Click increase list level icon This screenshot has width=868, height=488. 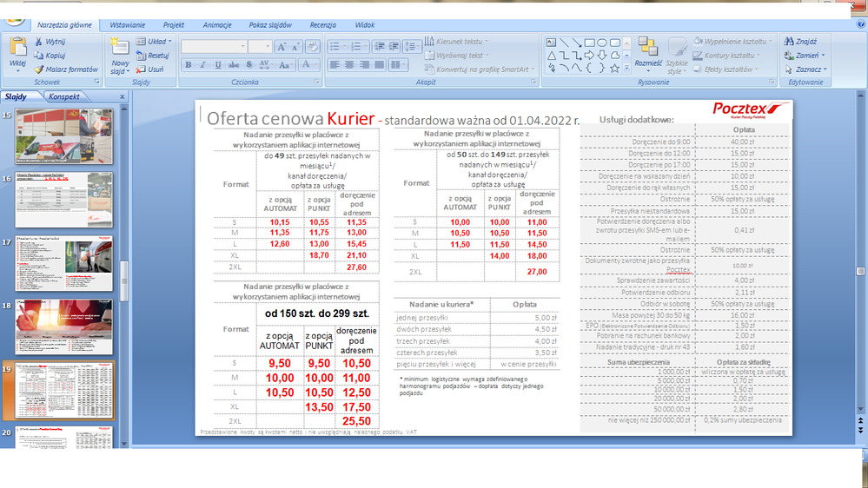click(x=394, y=47)
